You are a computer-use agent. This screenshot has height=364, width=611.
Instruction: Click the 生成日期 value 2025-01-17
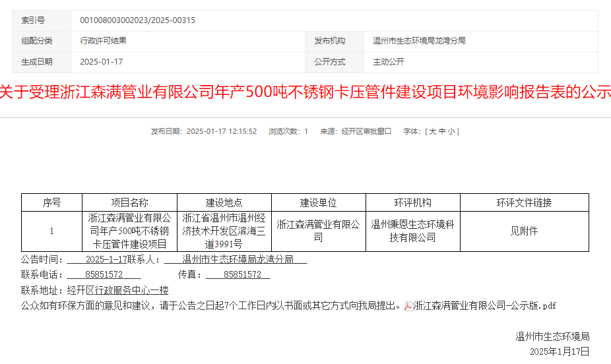point(102,62)
